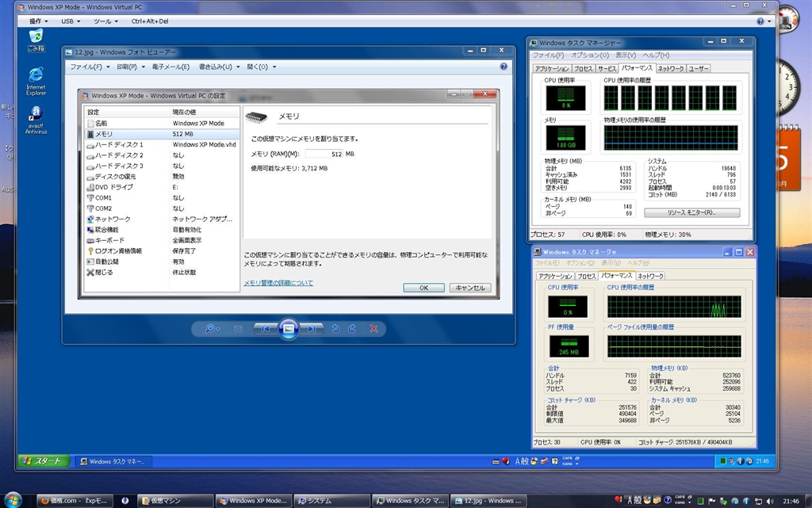Start the slideshow with the round center button
812x508 pixels.
click(x=289, y=329)
